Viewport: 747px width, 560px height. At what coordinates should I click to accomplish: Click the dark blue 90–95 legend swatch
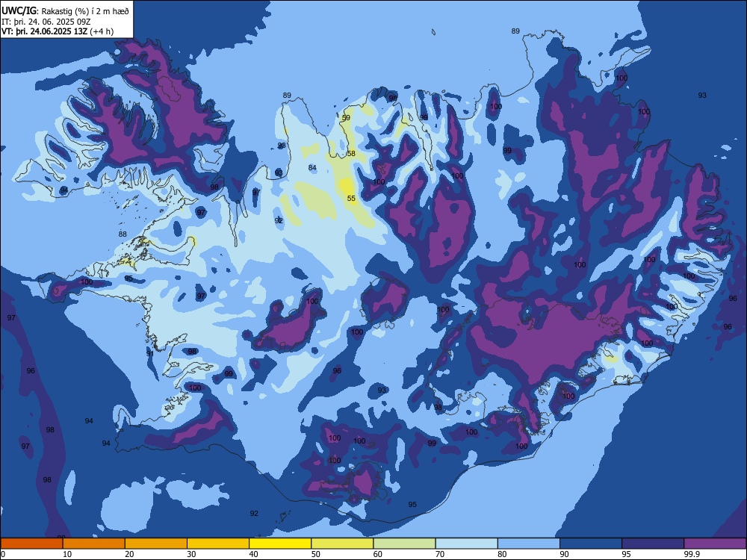591,544
